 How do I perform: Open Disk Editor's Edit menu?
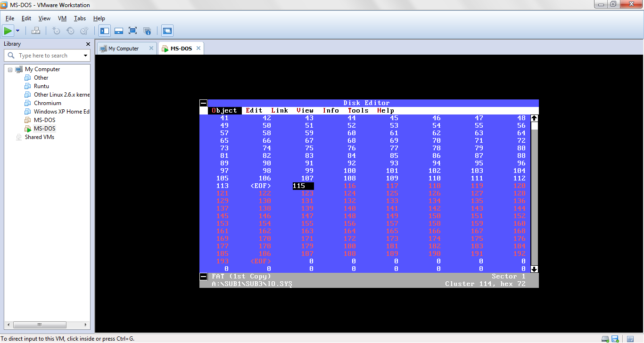(254, 111)
